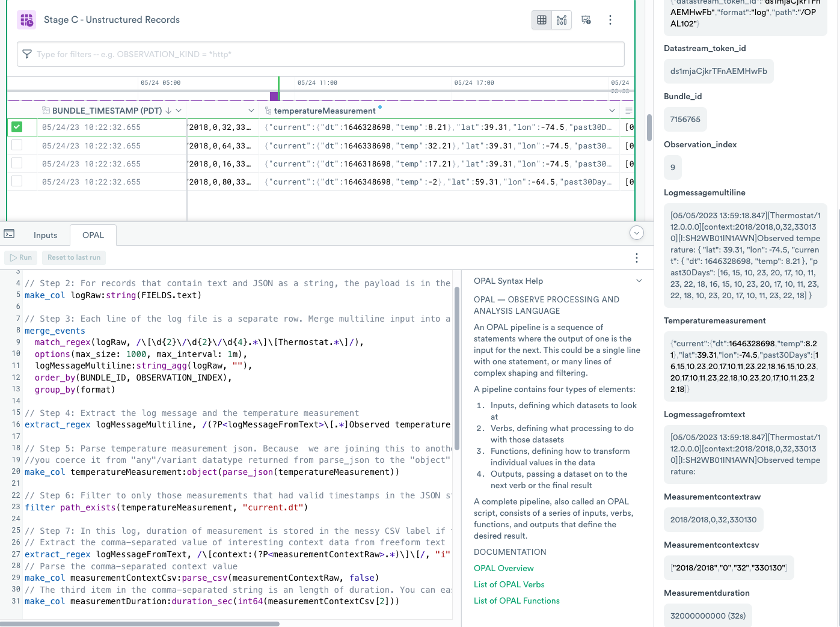This screenshot has height=627, width=840.
Task: Click the Stage C dataset icon
Action: point(26,20)
